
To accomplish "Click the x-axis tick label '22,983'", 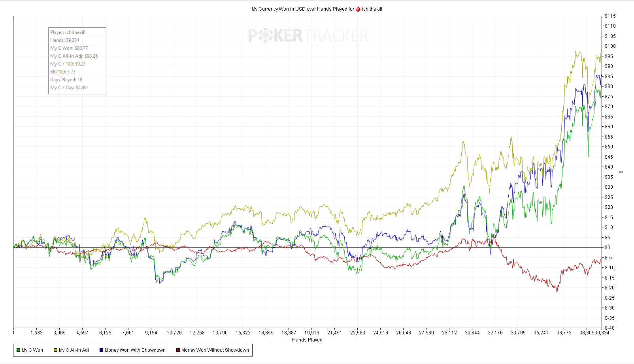I will [x=358, y=333].
